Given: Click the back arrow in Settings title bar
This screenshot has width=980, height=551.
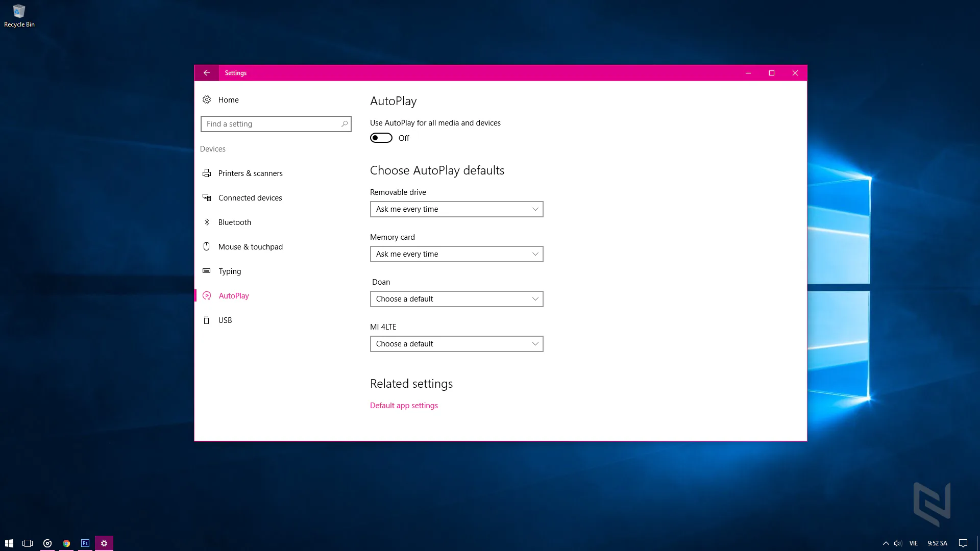Looking at the screenshot, I should point(207,73).
